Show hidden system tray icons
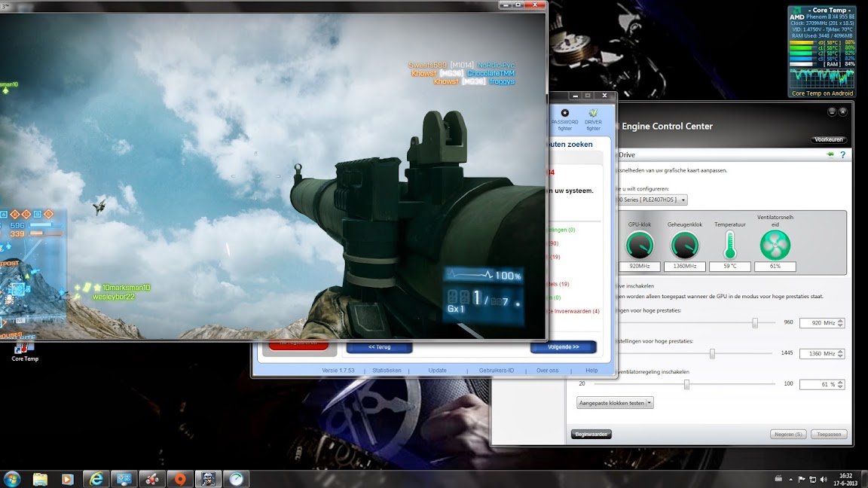The width and height of the screenshot is (868, 488). click(790, 479)
